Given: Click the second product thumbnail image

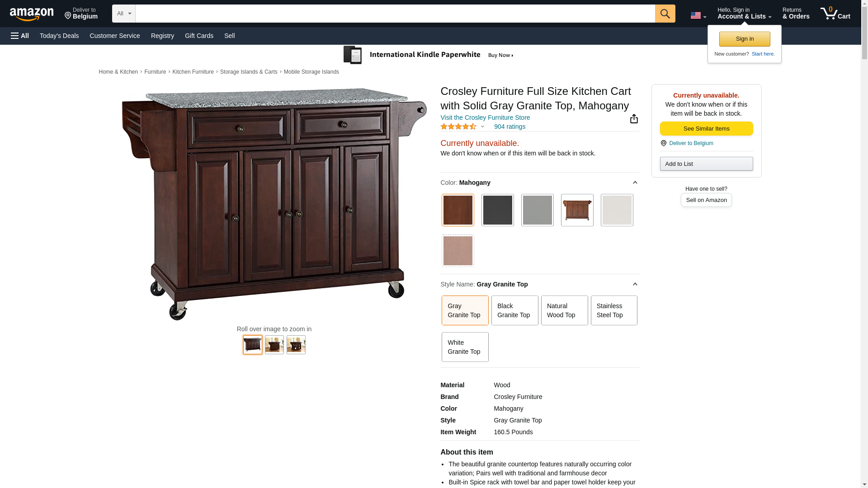Looking at the screenshot, I should click(274, 345).
